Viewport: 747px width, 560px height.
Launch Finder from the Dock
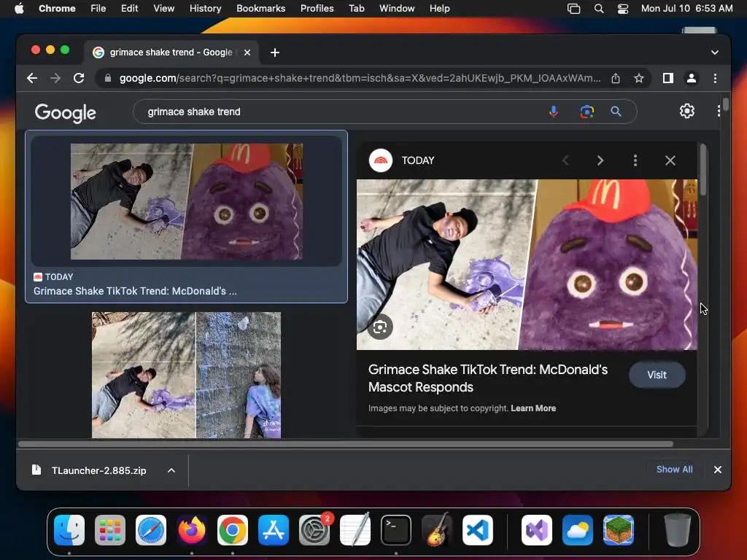coord(69,530)
